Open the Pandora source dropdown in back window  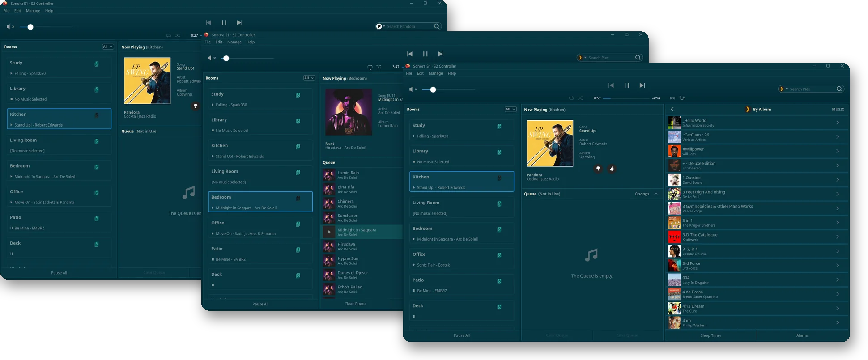(x=381, y=26)
